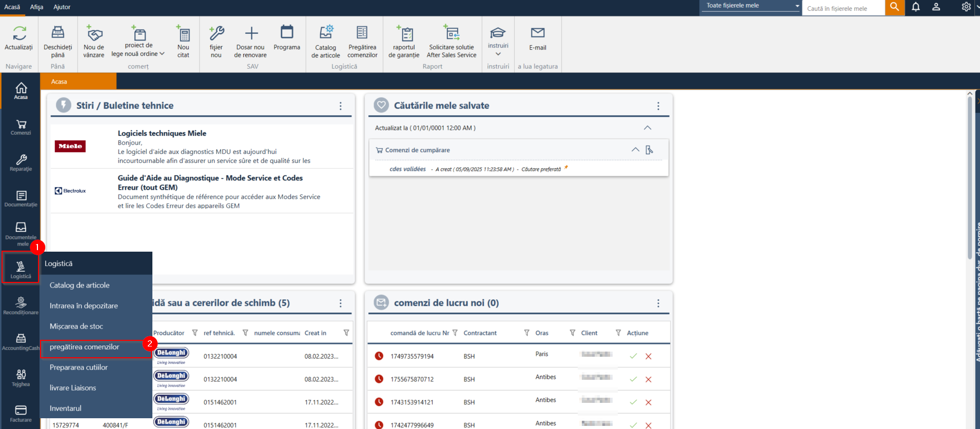The height and width of the screenshot is (429, 980).
Task: Accept work order 1755675870712 with checkmark
Action: 633,379
